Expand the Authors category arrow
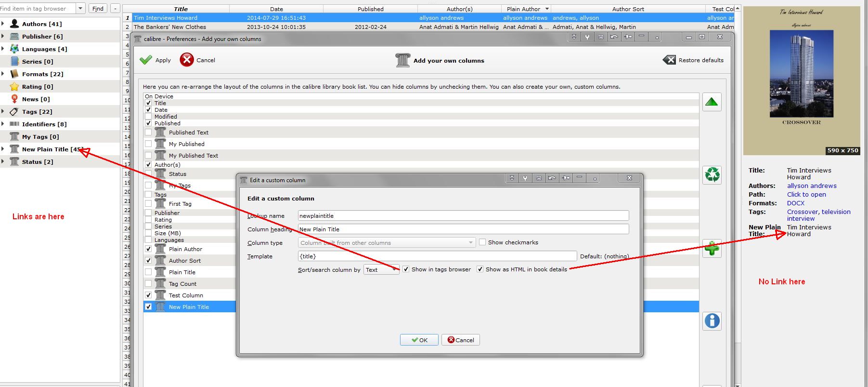 click(3, 24)
